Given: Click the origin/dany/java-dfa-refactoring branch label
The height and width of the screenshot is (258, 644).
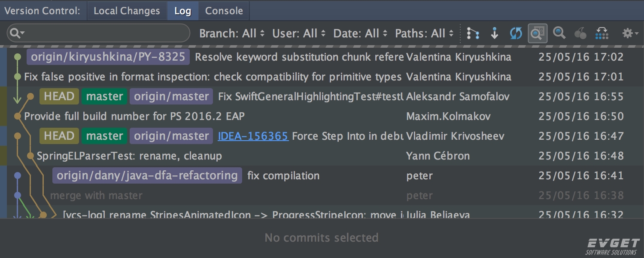Looking at the screenshot, I should tap(147, 175).
